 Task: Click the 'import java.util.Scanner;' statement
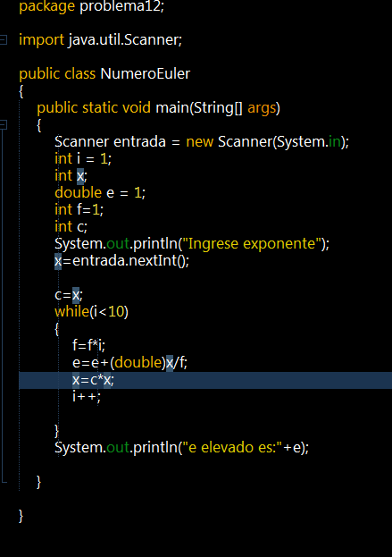100,39
